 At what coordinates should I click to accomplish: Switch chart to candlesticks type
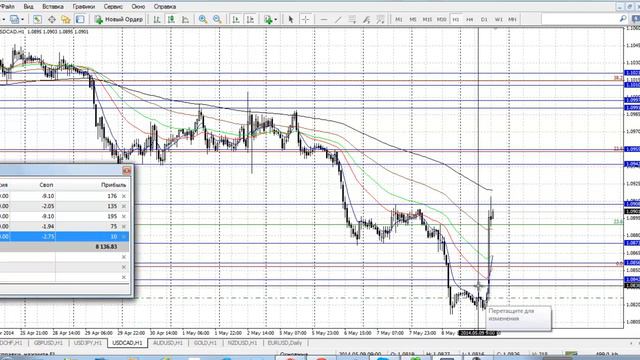[x=171, y=19]
